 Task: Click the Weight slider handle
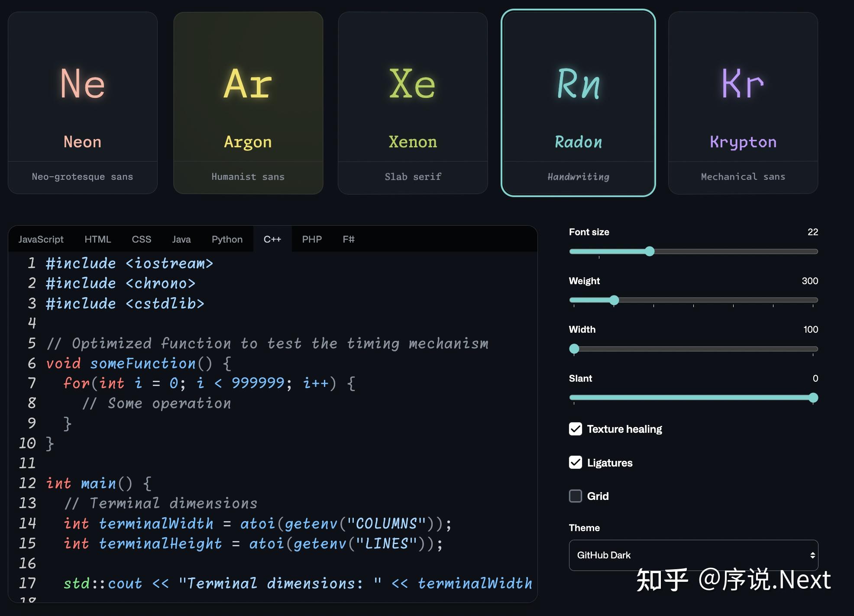[x=614, y=300]
